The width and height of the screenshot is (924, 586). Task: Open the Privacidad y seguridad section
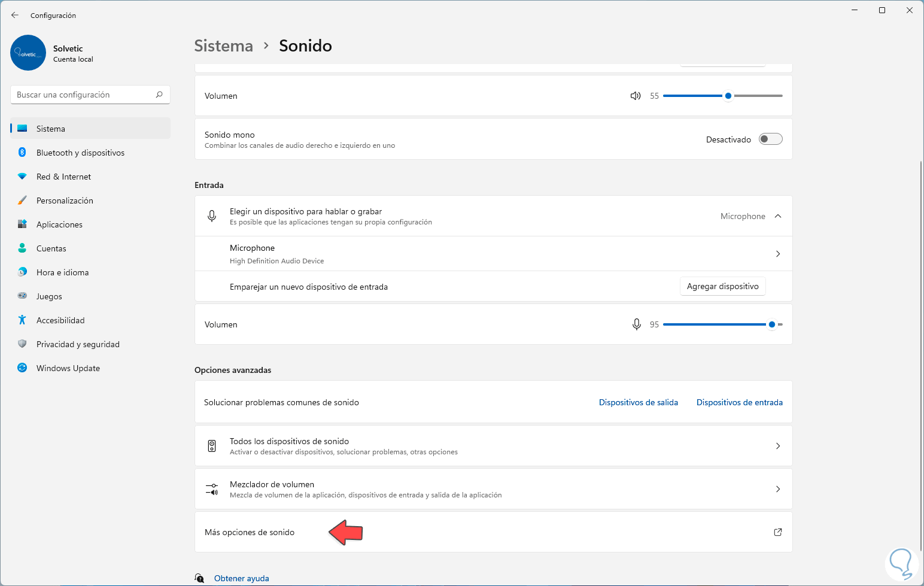[78, 344]
